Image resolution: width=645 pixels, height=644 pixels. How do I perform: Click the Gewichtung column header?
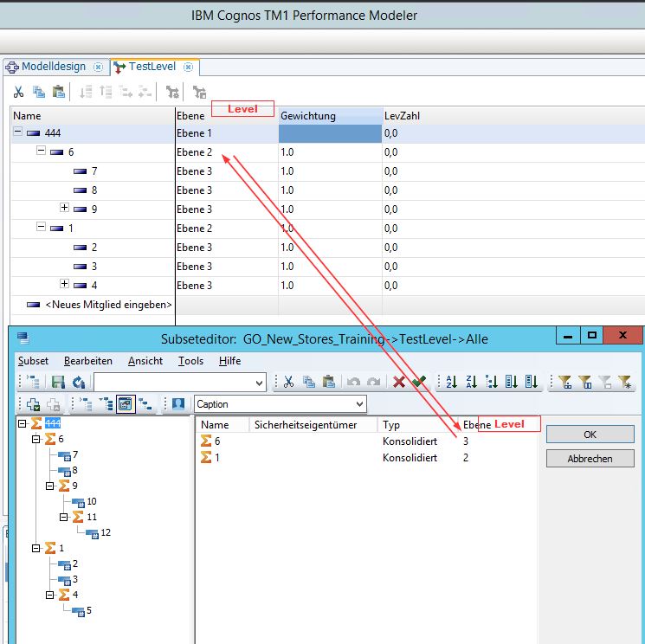331,116
